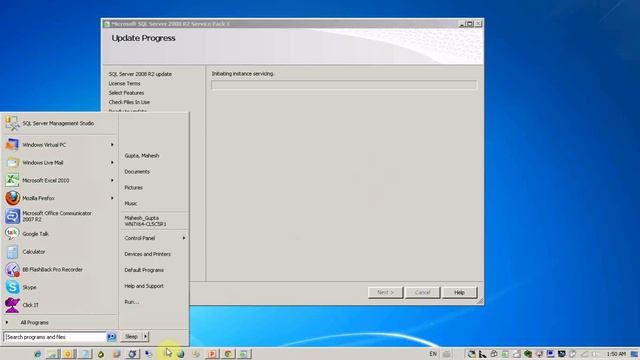Click Cancel button in update window

(422, 292)
